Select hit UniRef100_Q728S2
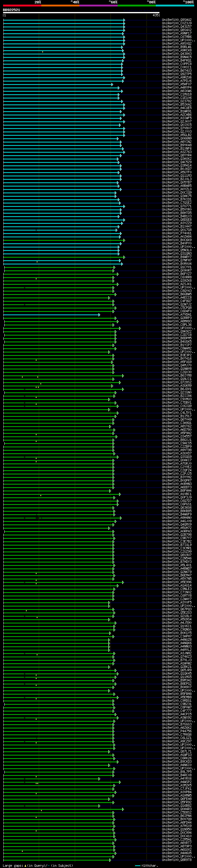197x868 pixels. 177,382
